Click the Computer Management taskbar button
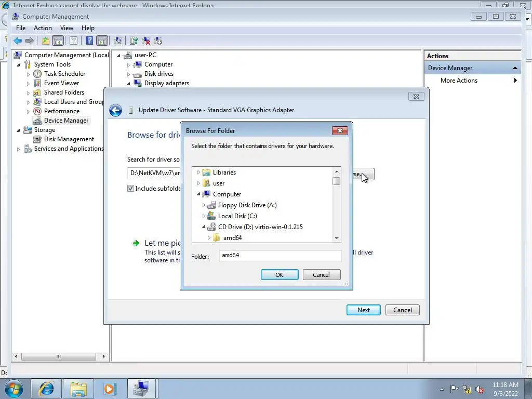 point(141,389)
